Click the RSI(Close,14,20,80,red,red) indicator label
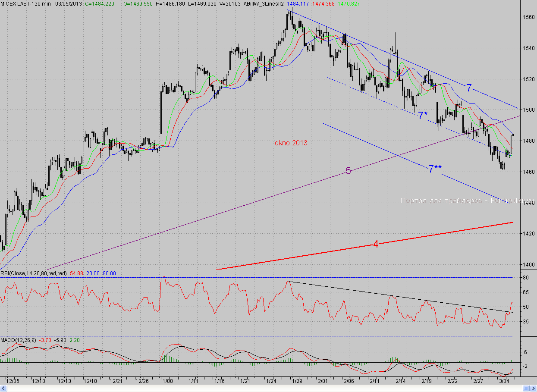Image resolution: width=537 pixels, height=392 pixels. 34,273
